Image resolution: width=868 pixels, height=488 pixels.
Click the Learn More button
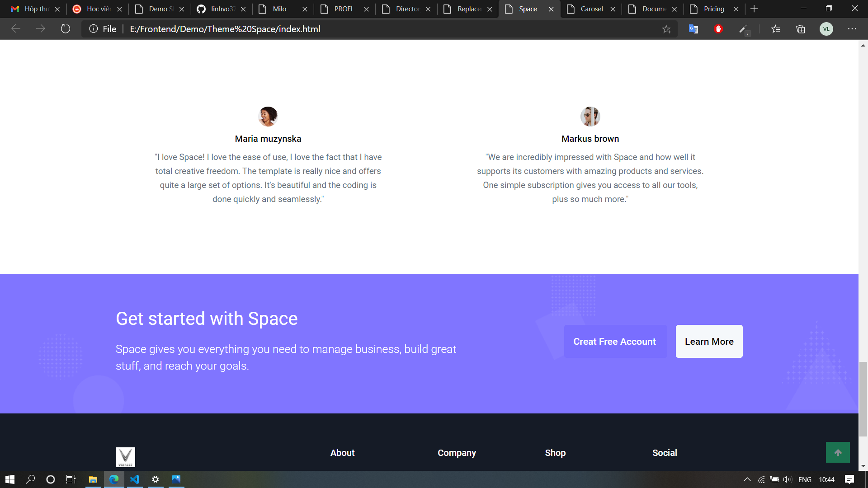click(708, 341)
